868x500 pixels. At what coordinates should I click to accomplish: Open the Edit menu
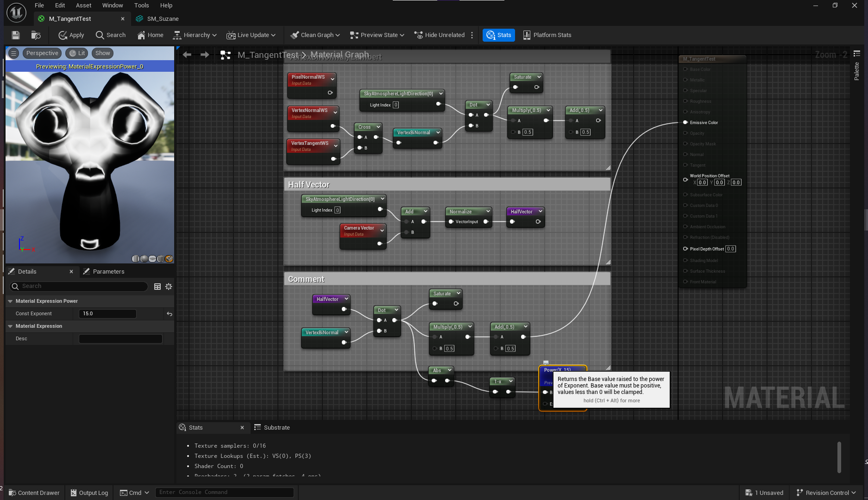[60, 6]
